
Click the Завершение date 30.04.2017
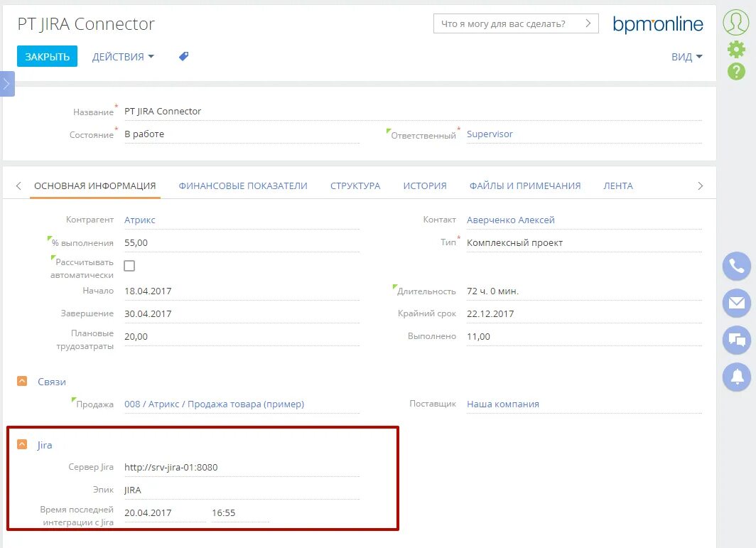point(242,313)
